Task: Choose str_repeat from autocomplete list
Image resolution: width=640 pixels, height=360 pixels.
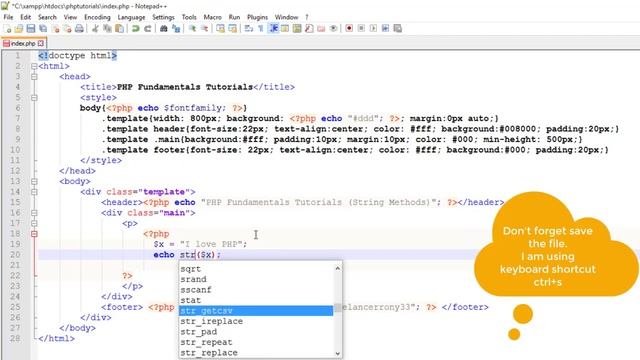Action: tap(256, 342)
